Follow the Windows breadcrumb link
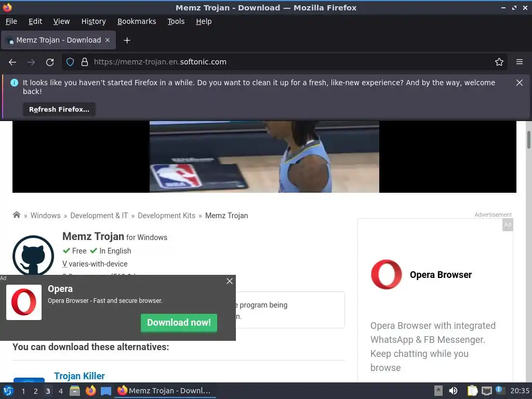 pos(46,216)
